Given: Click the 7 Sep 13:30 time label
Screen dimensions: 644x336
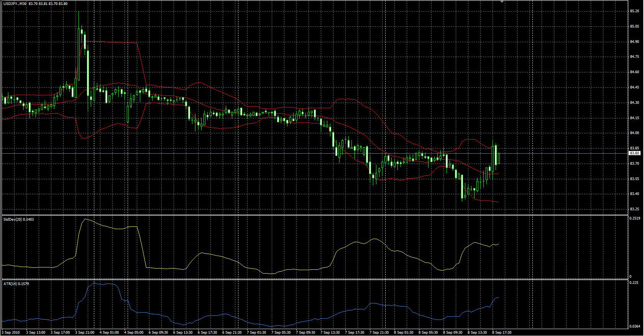Looking at the screenshot, I should (x=330, y=333).
